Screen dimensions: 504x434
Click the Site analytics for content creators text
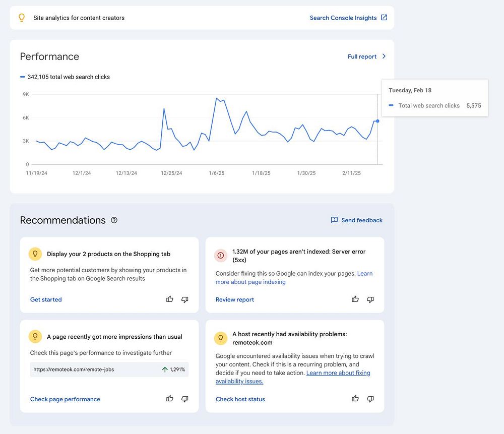tap(79, 18)
